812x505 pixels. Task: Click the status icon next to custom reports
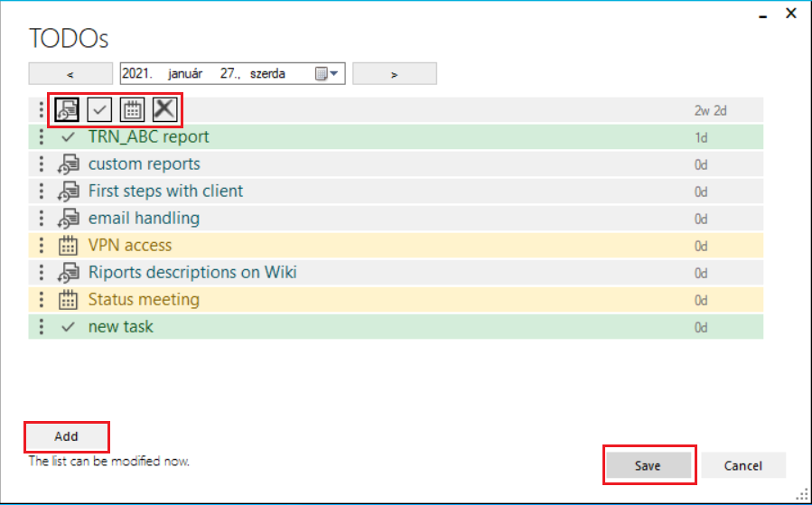(68, 164)
